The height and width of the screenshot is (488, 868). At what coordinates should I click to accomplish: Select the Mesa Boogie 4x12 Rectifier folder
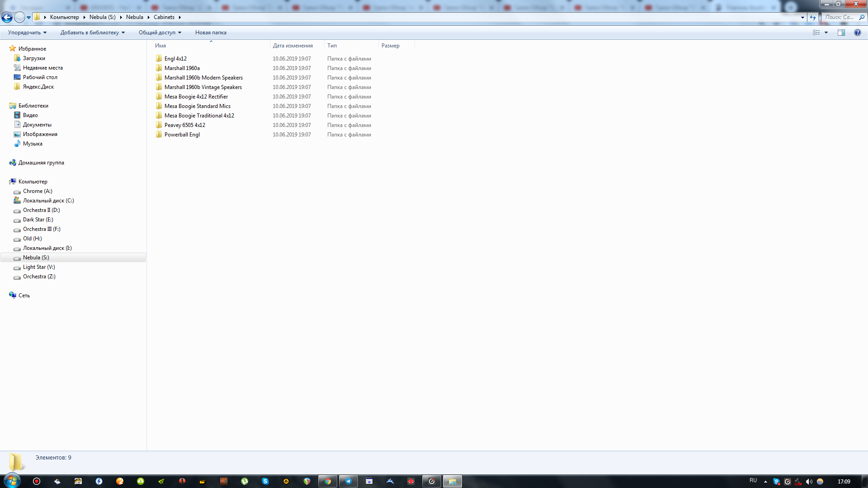196,97
